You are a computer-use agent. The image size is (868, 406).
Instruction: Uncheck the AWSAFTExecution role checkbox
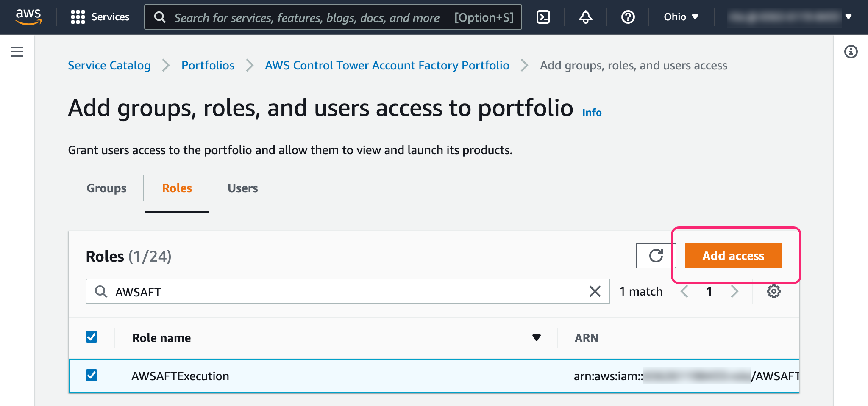(92, 375)
